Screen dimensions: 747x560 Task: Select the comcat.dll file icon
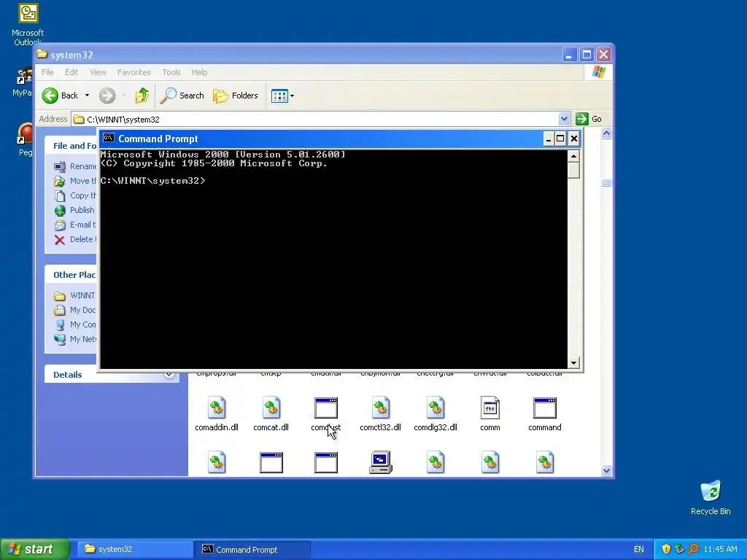(x=271, y=408)
